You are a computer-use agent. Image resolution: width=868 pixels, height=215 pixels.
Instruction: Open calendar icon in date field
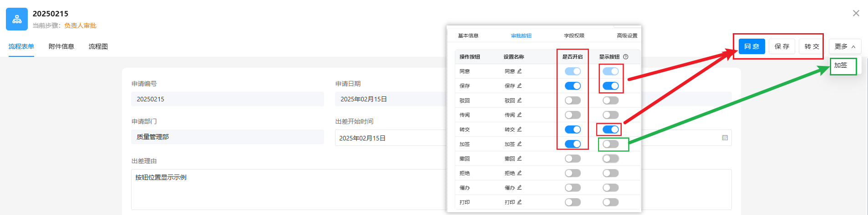tap(725, 138)
